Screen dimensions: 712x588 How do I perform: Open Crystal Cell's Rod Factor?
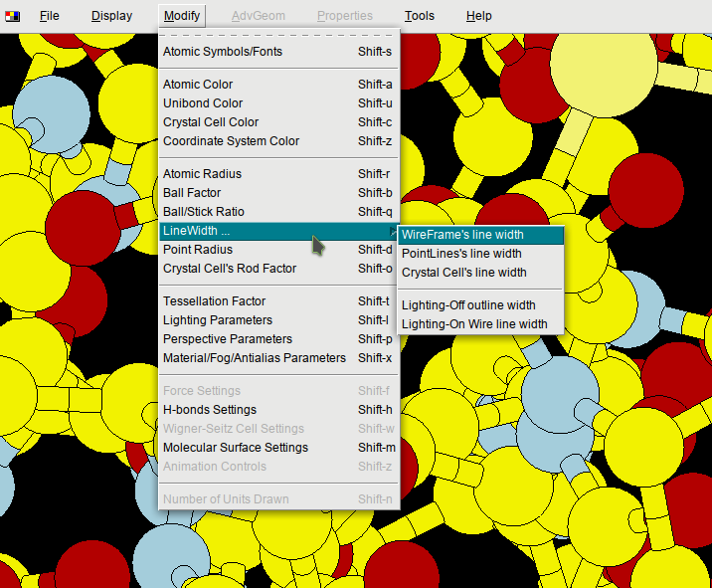(x=278, y=269)
